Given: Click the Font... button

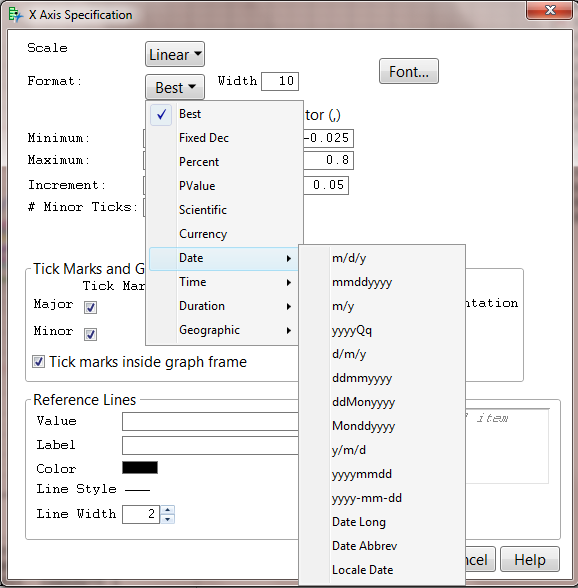Looking at the screenshot, I should [x=408, y=71].
